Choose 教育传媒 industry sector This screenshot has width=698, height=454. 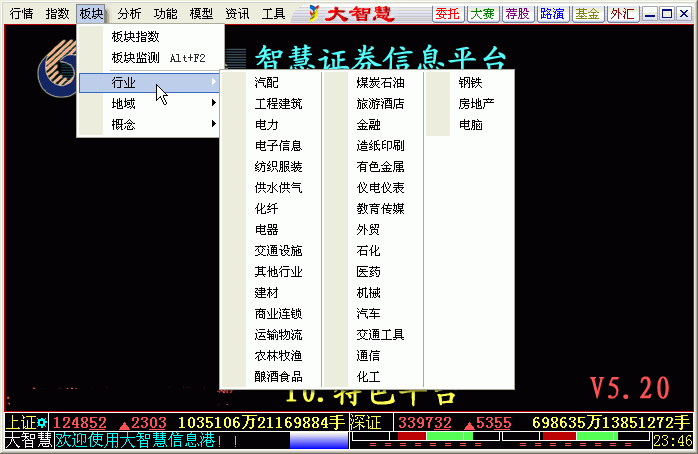point(373,209)
